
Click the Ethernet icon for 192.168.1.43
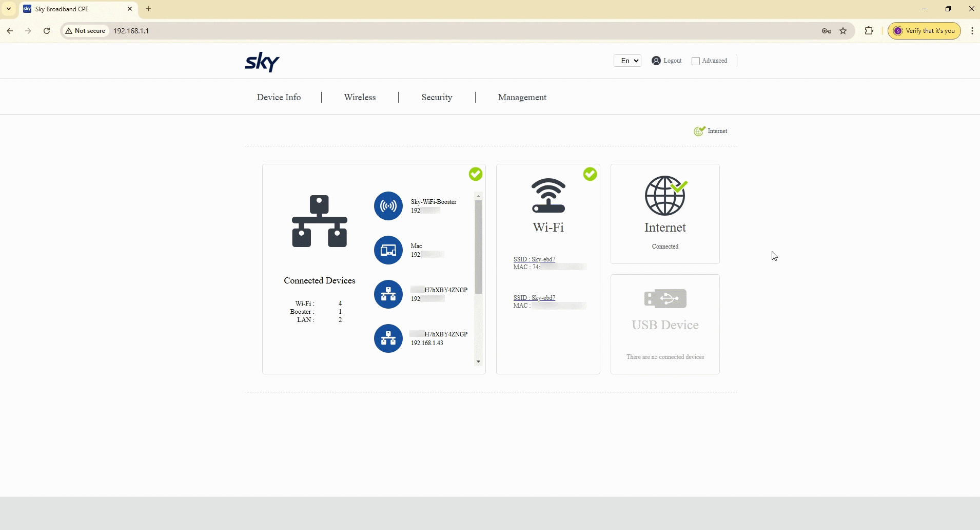(388, 338)
